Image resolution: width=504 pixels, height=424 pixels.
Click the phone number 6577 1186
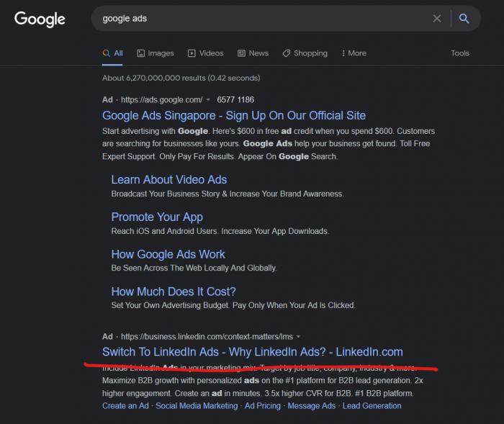click(235, 100)
